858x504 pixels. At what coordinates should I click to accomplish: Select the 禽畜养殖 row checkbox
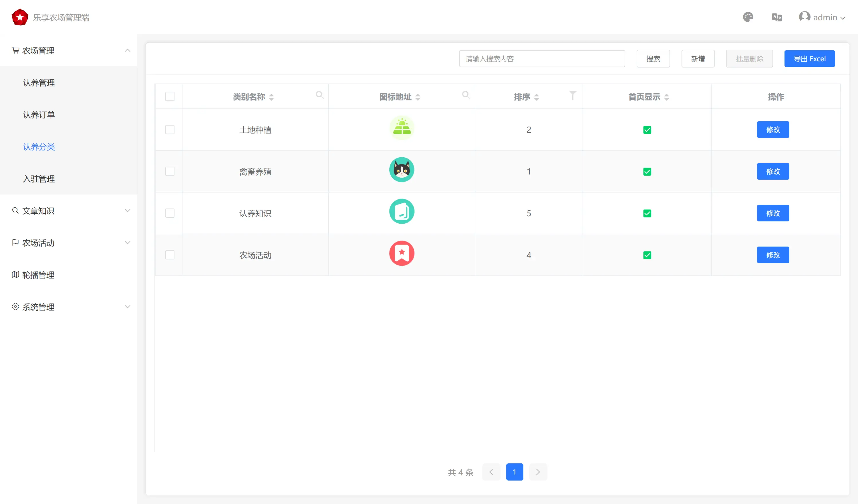[170, 171]
